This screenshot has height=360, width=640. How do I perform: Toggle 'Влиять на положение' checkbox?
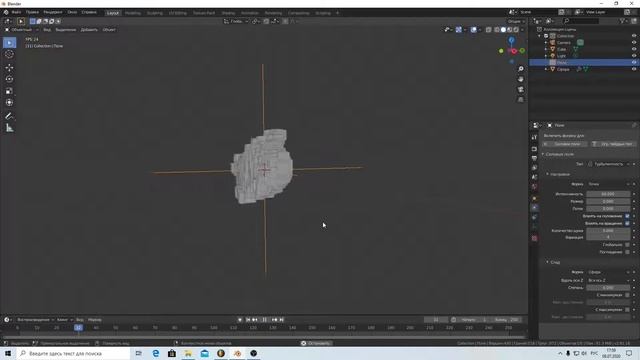tap(627, 216)
